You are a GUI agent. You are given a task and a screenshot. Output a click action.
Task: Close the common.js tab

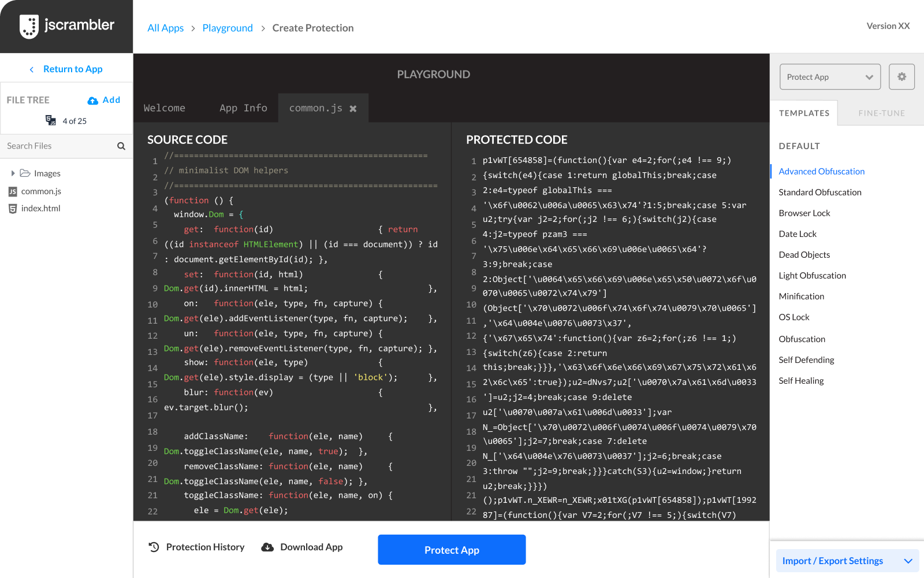tap(353, 109)
